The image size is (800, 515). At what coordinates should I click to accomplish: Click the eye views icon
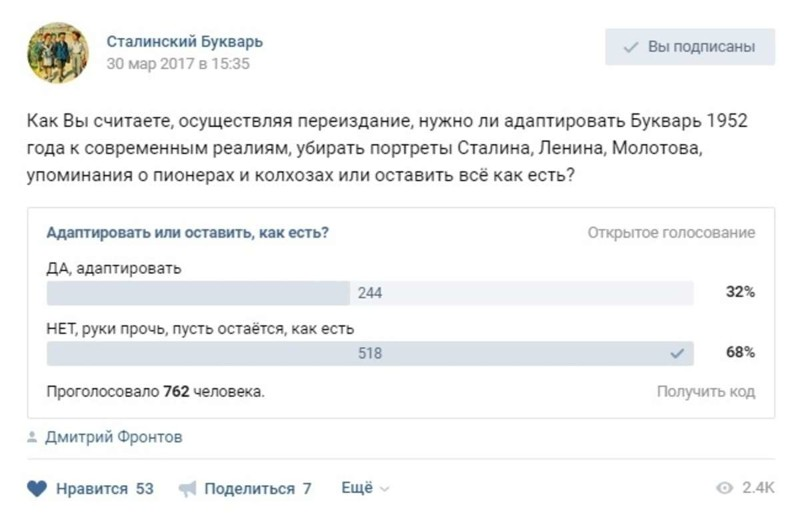click(x=724, y=488)
